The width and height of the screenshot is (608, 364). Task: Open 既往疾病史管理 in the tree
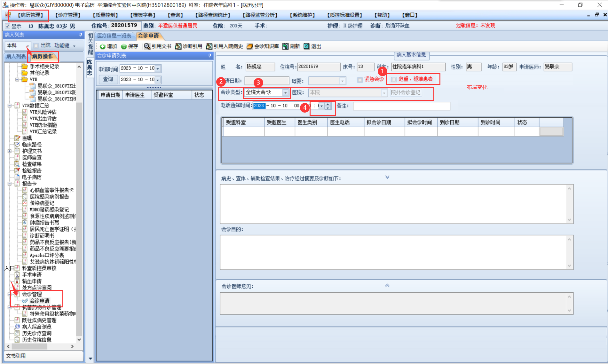coord(39,320)
